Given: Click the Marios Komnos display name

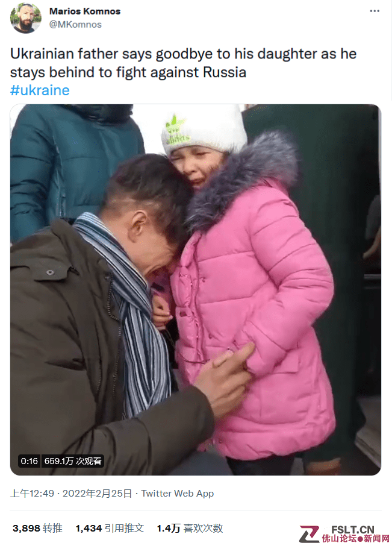Looking at the screenshot, I should pyautogui.click(x=85, y=11).
